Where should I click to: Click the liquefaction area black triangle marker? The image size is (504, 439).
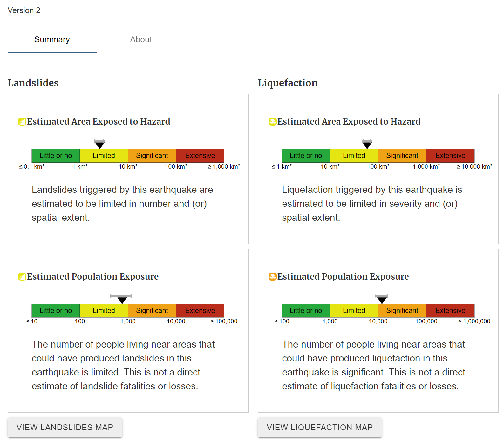[367, 145]
